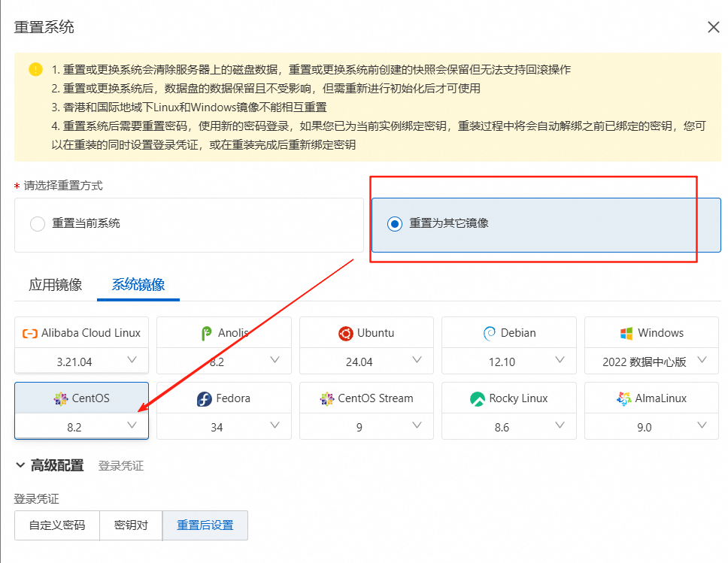The image size is (728, 563).
Task: Click the AlmaLinux logo icon
Action: point(624,398)
